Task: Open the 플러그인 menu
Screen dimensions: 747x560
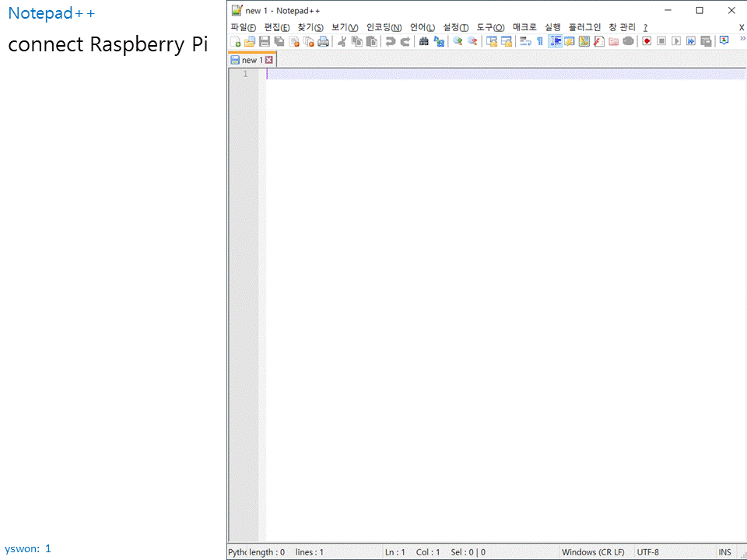Action: (584, 28)
